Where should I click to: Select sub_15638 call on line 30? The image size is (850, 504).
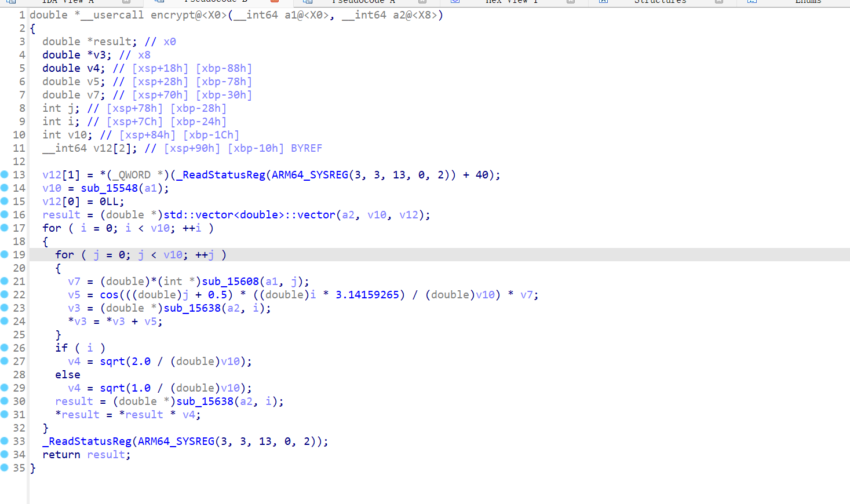coord(205,401)
